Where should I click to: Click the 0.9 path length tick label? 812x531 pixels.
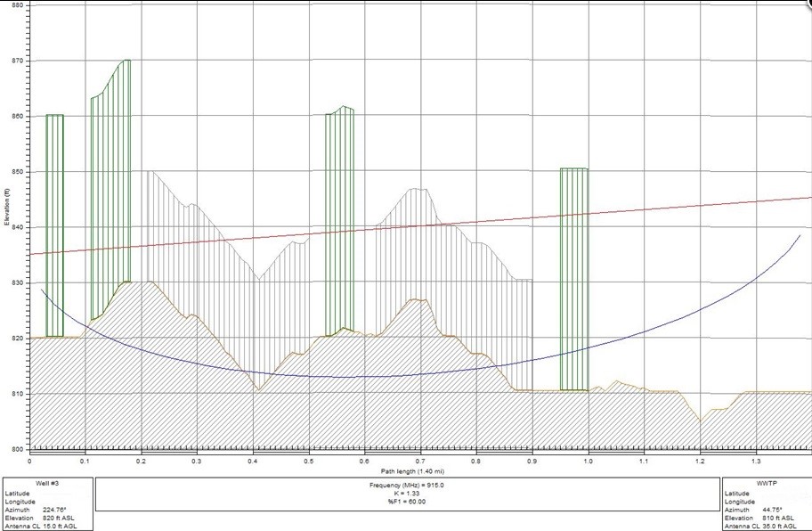coord(532,462)
